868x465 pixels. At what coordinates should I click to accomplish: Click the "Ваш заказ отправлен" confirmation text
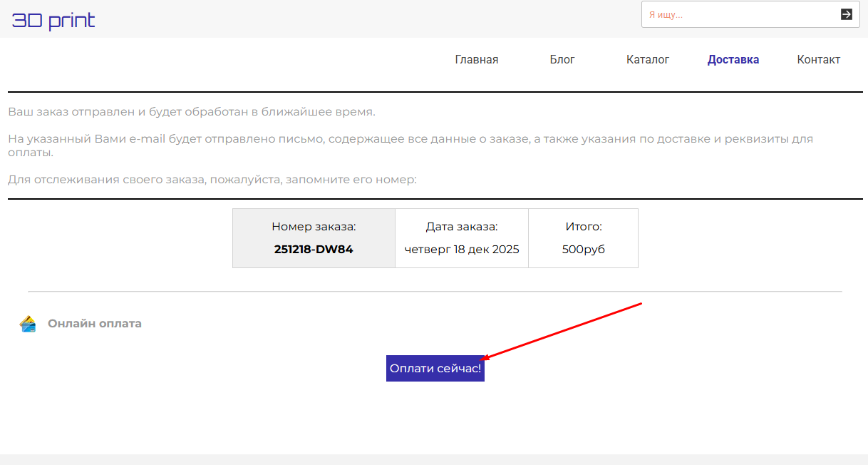click(191, 112)
